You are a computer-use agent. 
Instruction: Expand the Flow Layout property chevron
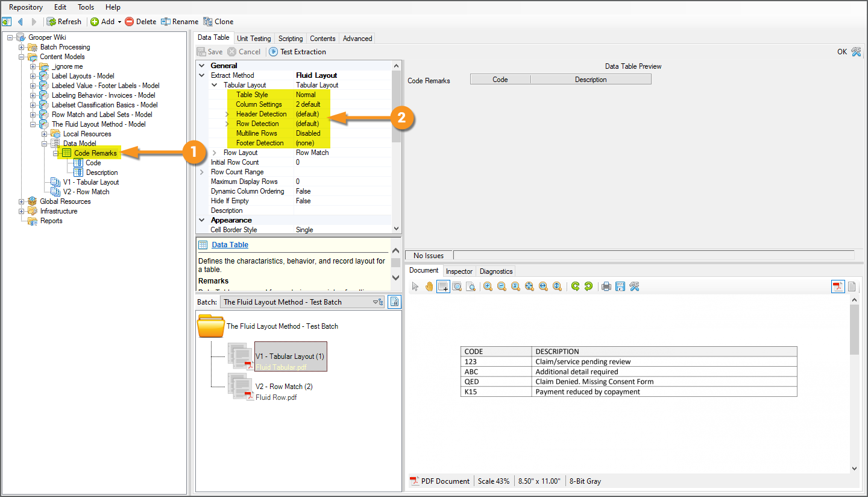[214, 153]
